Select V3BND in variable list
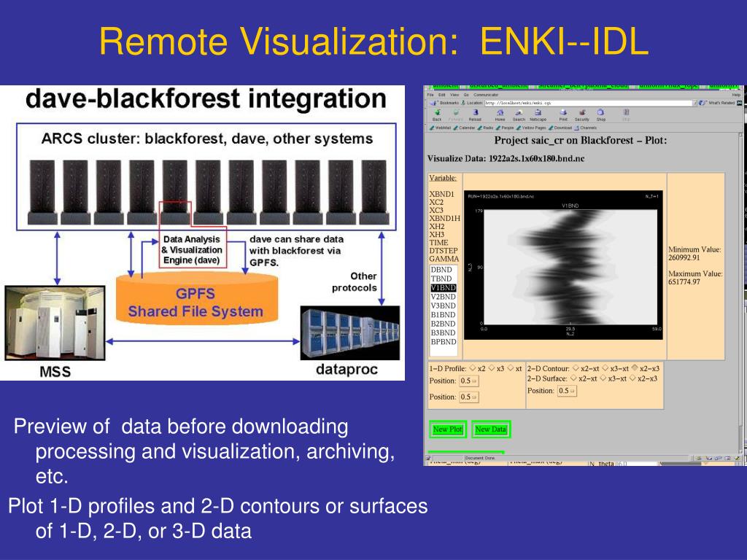This screenshot has height=560, width=747. click(x=443, y=306)
